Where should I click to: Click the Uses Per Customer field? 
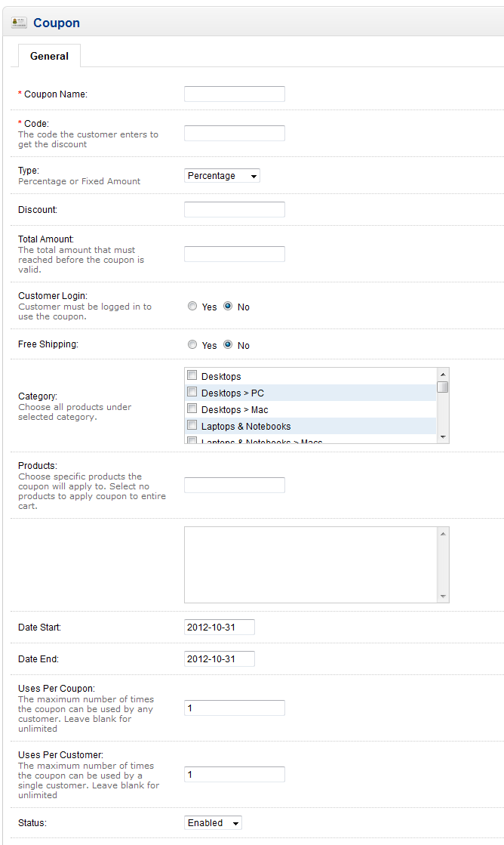234,775
